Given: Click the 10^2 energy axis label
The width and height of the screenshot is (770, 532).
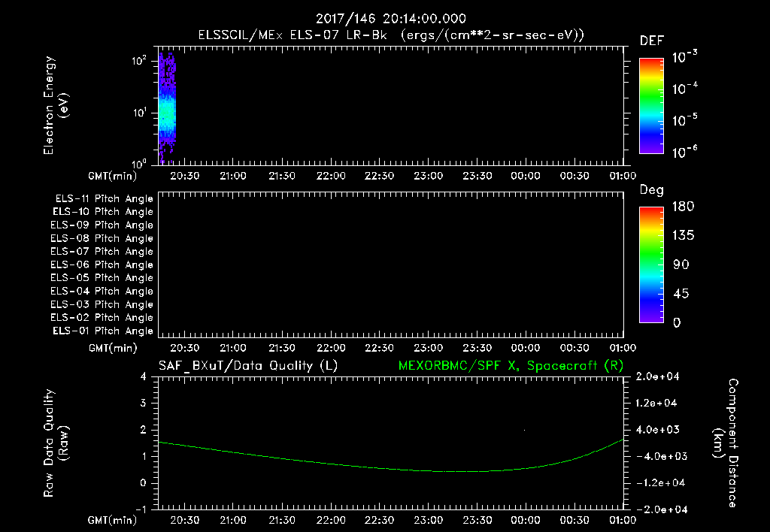Looking at the screenshot, I should pos(139,62).
